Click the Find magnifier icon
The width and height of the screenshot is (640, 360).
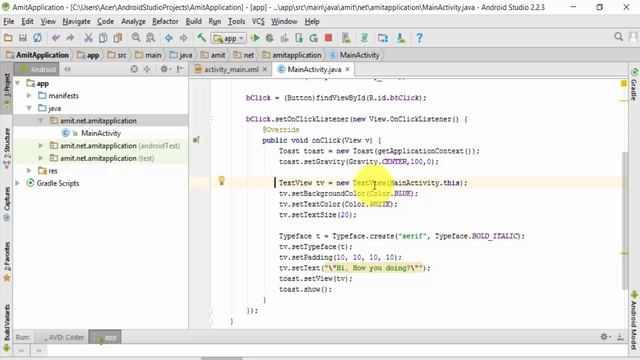point(136,38)
